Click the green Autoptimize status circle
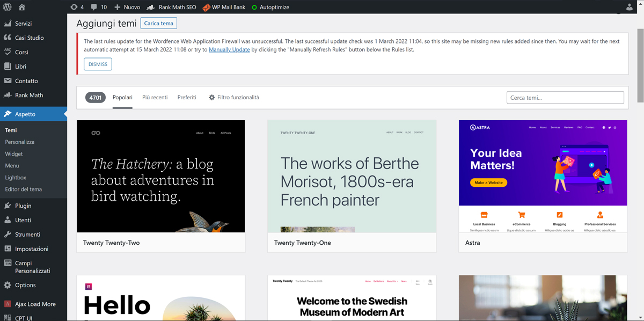Image resolution: width=644 pixels, height=321 pixels. [254, 8]
